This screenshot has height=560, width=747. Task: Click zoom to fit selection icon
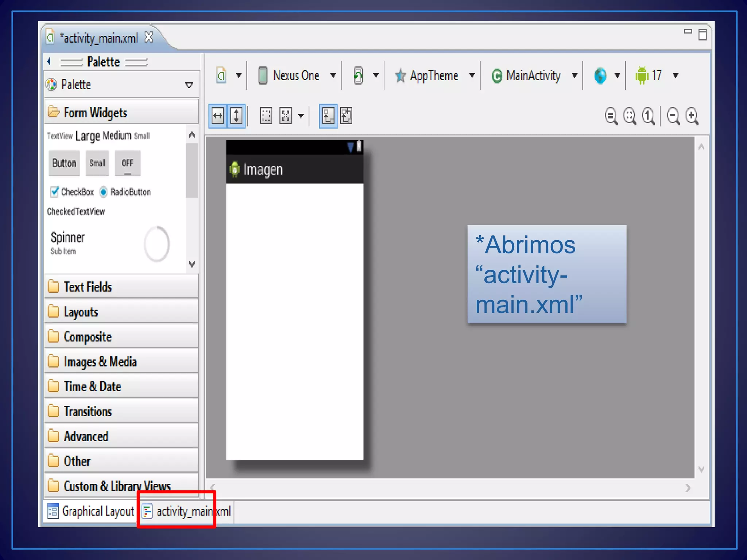coord(630,116)
